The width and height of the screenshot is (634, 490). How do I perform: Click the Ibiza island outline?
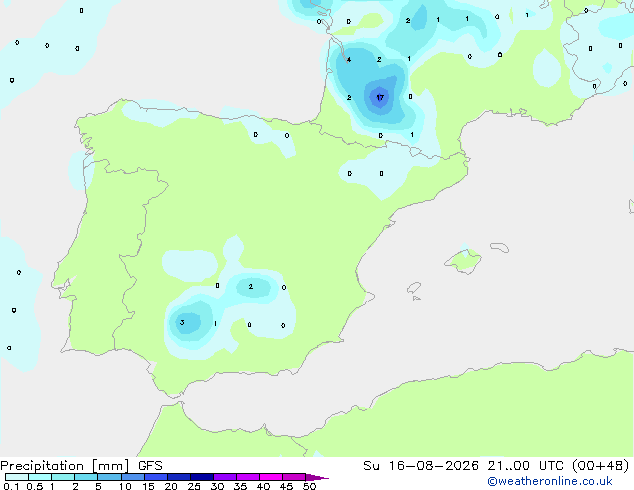pos(414,288)
